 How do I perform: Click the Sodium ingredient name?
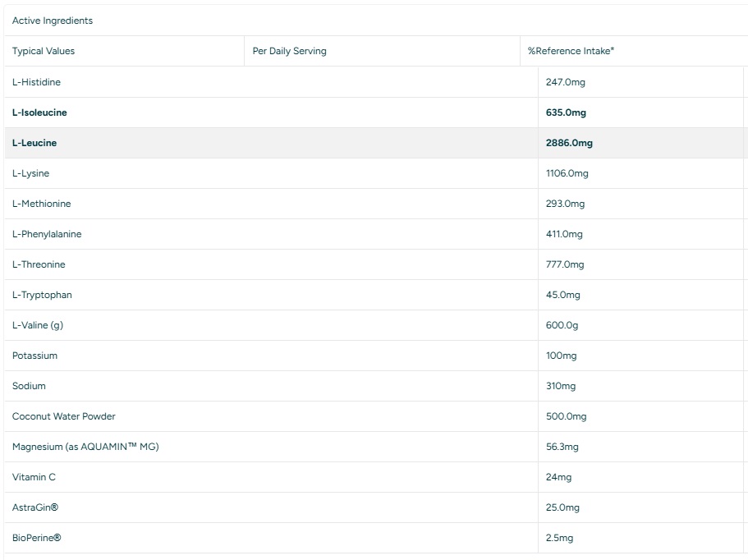coord(29,386)
